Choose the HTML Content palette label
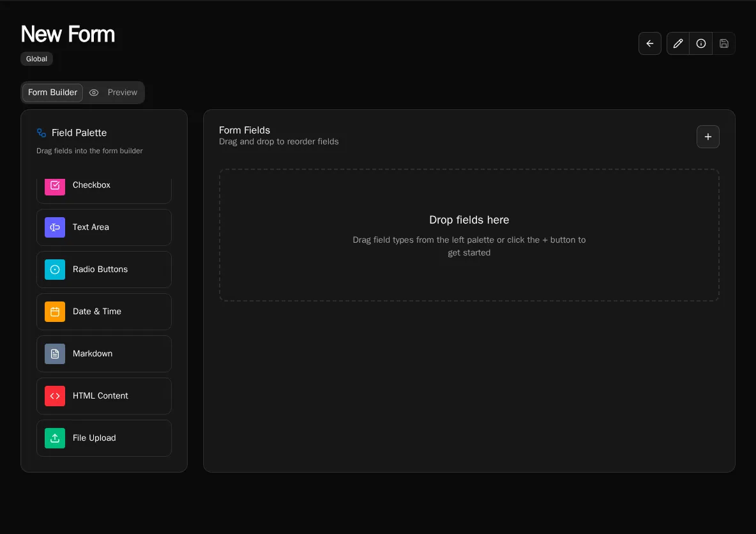756x534 pixels. 100,395
